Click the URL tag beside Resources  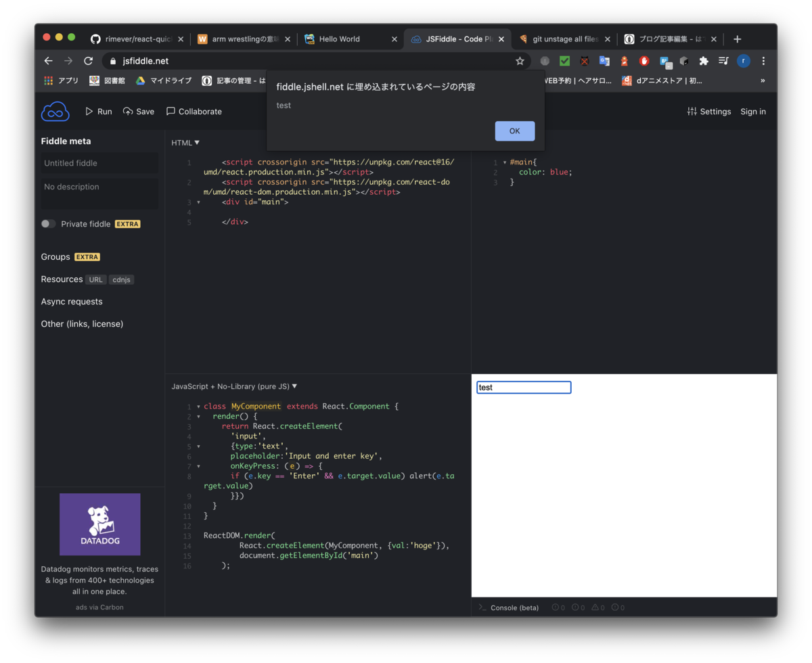point(96,279)
